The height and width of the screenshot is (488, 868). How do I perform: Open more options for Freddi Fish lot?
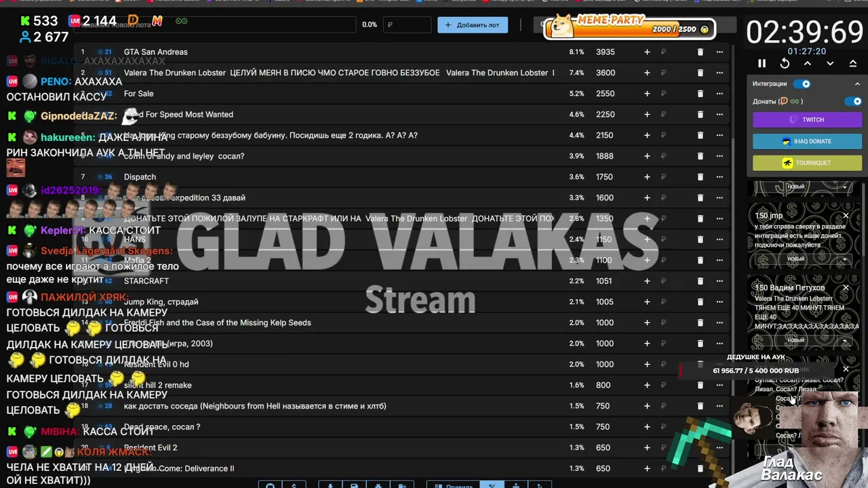719,323
